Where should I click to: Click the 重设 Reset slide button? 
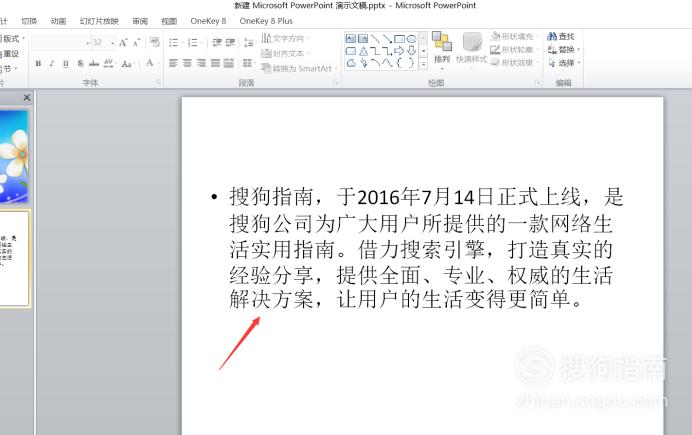pos(10,53)
